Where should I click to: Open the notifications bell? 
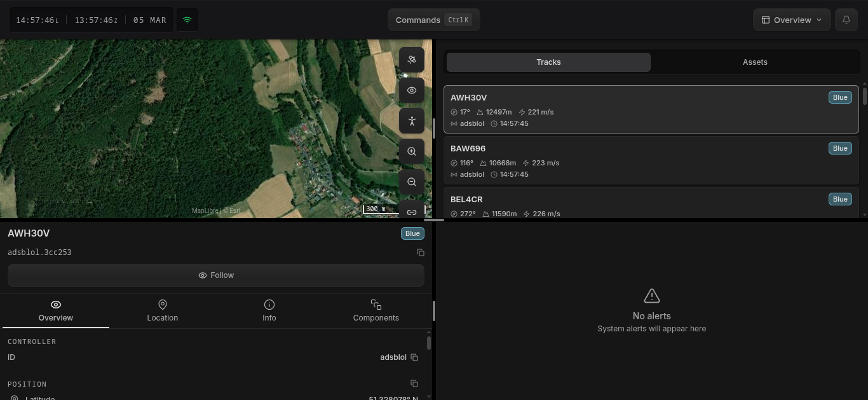tap(846, 20)
